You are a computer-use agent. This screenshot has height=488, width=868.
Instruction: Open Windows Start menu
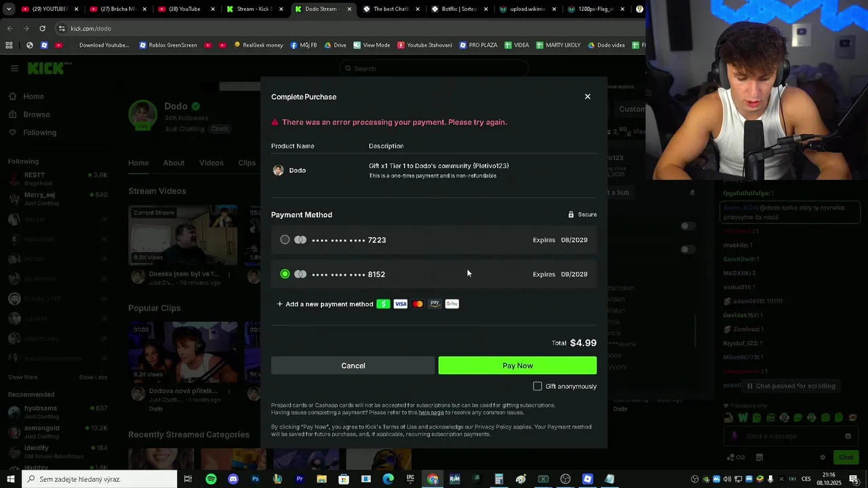point(11,479)
